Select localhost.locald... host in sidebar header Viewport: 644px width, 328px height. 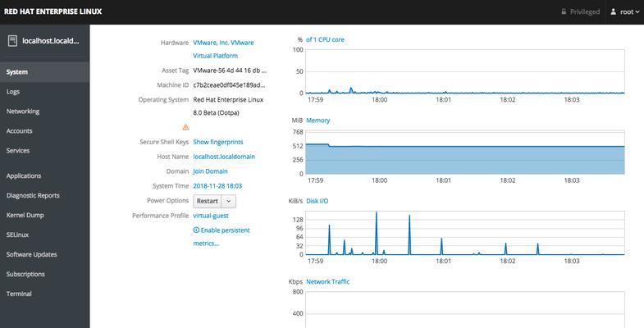click(44, 41)
